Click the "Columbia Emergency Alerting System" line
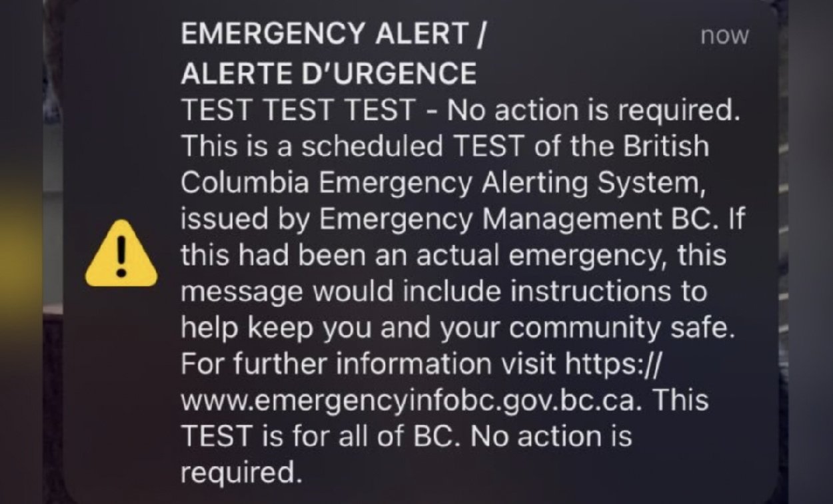833x504 pixels. pyautogui.click(x=442, y=183)
